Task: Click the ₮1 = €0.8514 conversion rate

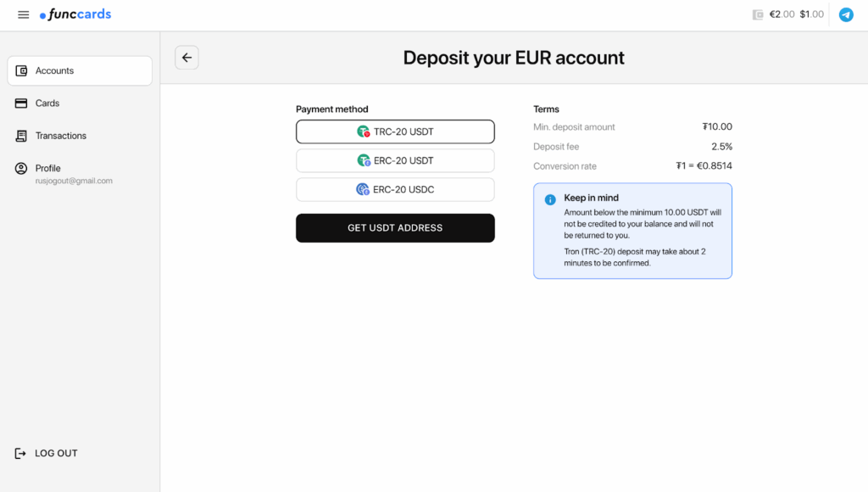Action: pos(704,165)
